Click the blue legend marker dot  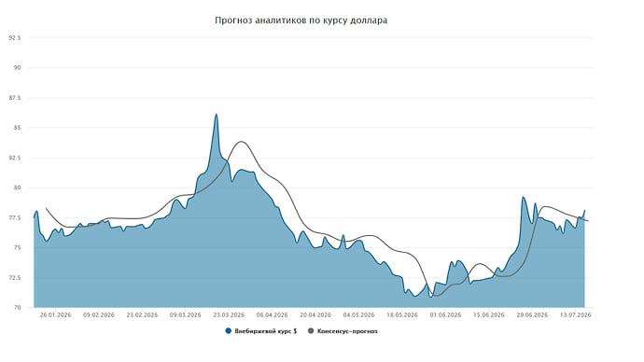[x=229, y=331]
